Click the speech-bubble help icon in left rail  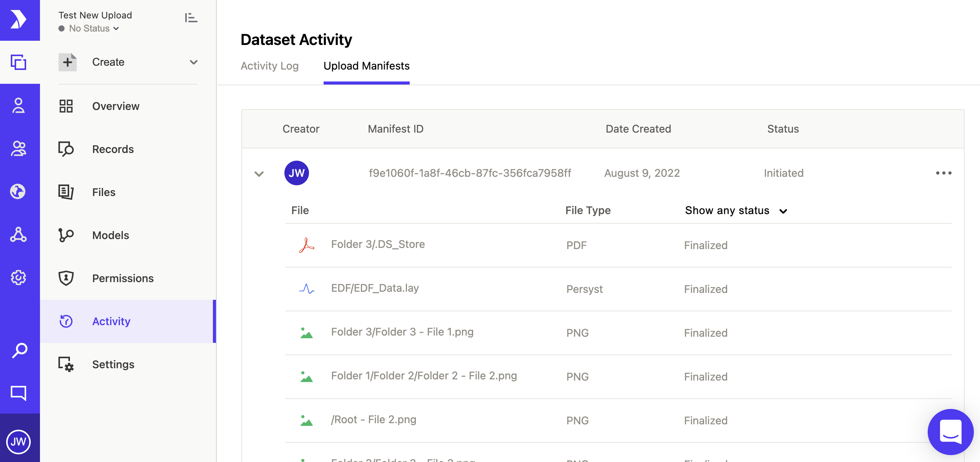tap(18, 393)
